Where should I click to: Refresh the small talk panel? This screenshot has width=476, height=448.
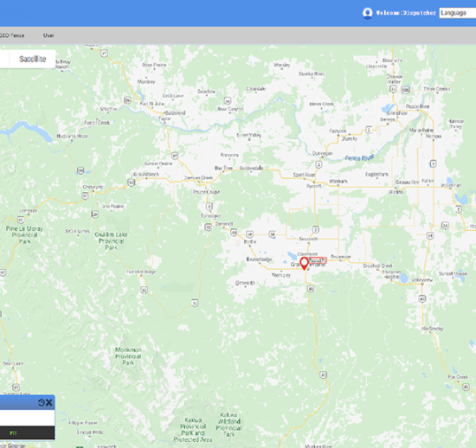pos(42,402)
